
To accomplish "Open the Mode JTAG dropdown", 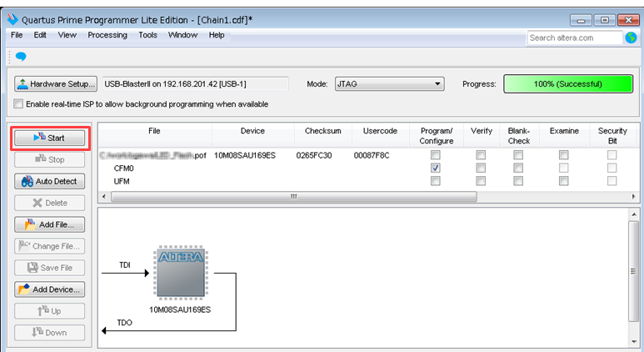I will [389, 84].
